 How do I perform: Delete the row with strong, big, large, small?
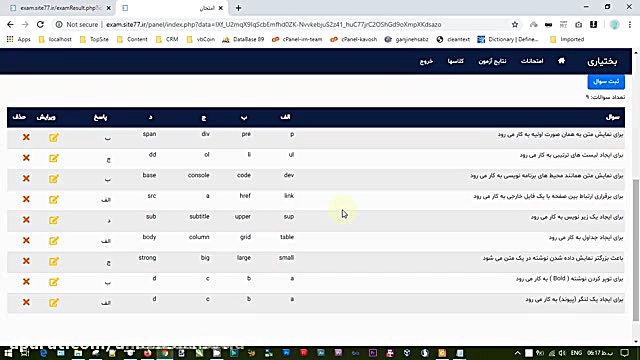[26, 261]
